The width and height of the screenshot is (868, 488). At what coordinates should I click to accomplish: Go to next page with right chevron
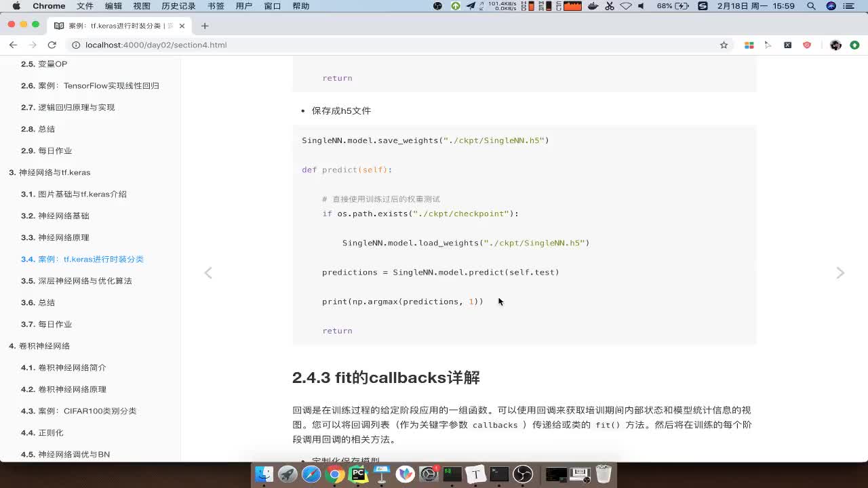pyautogui.click(x=840, y=272)
